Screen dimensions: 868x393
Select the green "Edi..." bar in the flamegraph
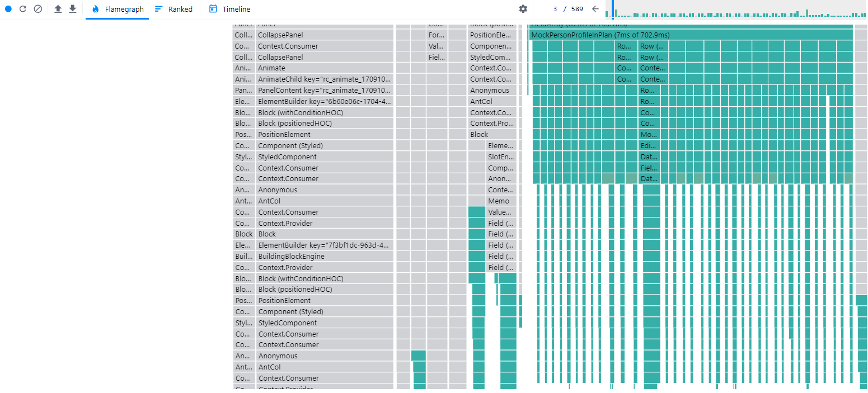point(650,146)
